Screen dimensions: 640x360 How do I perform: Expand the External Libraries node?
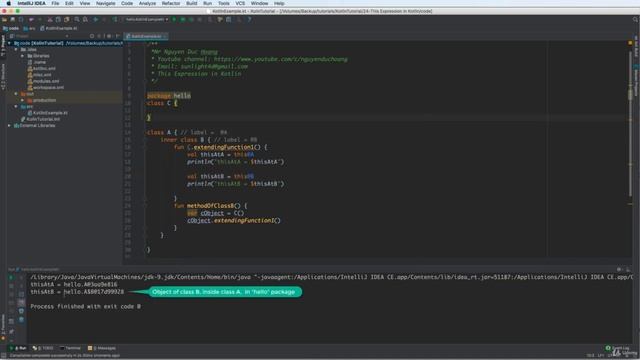click(x=9, y=126)
